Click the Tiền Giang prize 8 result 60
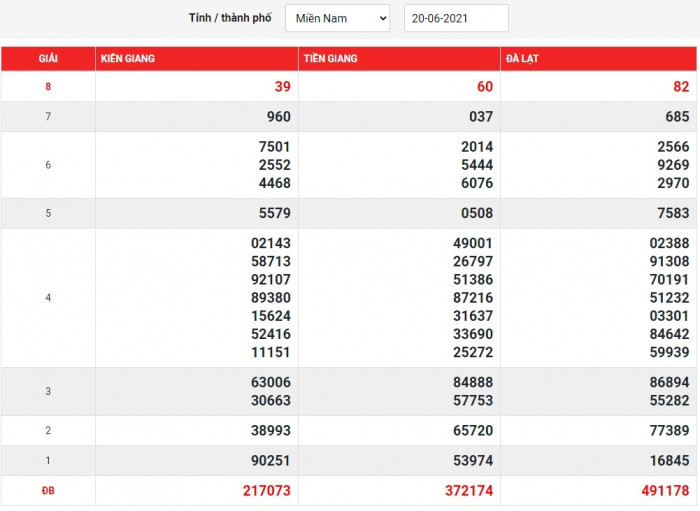 (484, 87)
